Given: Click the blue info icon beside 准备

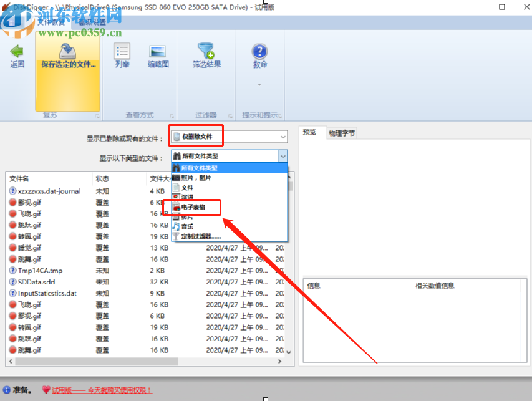Looking at the screenshot, I should pos(6,390).
